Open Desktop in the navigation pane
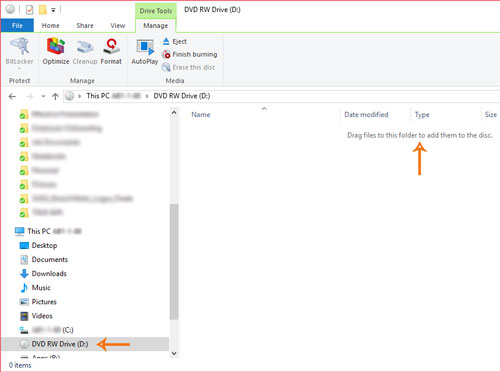 click(x=38, y=245)
